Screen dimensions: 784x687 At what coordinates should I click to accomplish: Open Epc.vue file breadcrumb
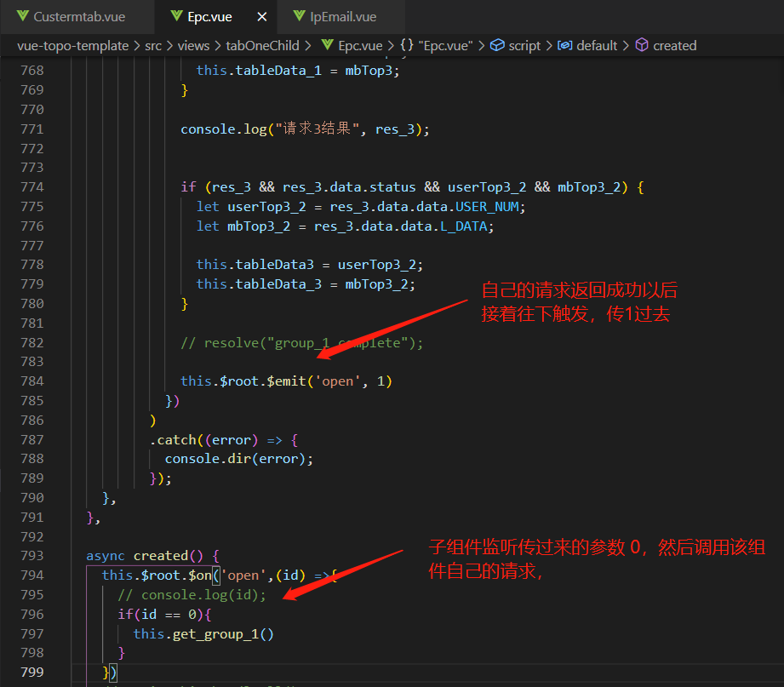coord(360,45)
